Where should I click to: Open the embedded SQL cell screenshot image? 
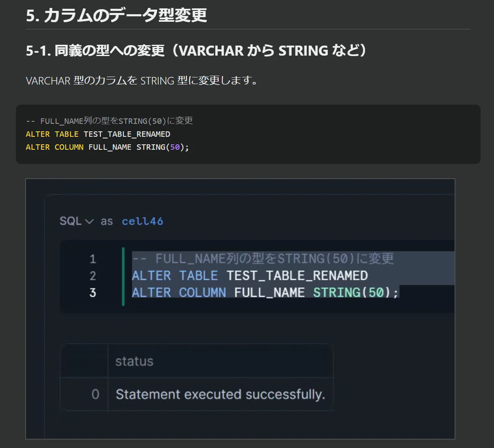240,309
